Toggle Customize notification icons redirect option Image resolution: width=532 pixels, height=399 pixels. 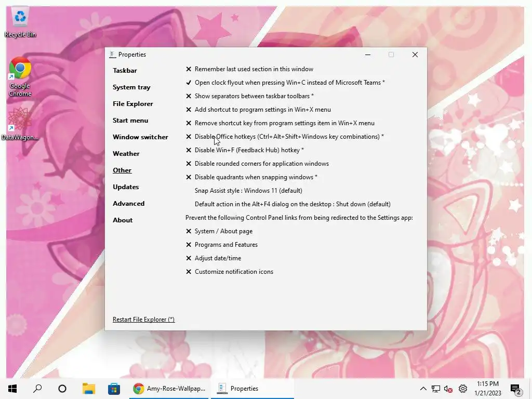[x=229, y=272]
